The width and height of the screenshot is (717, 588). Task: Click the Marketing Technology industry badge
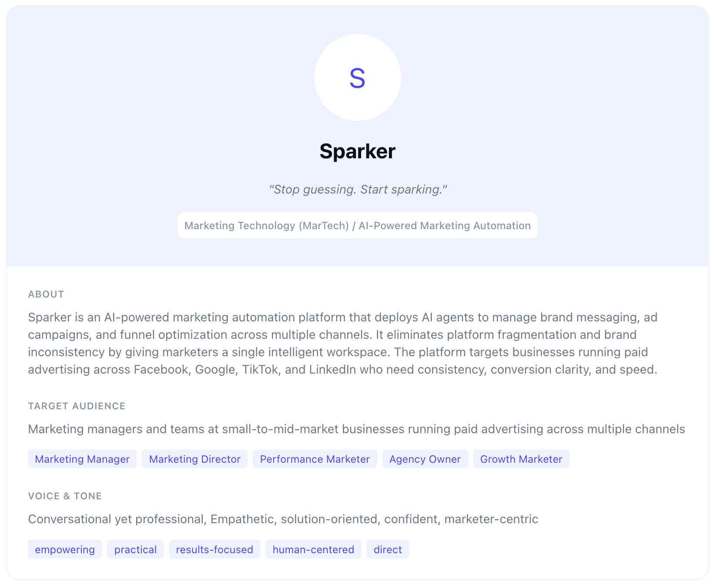(357, 225)
